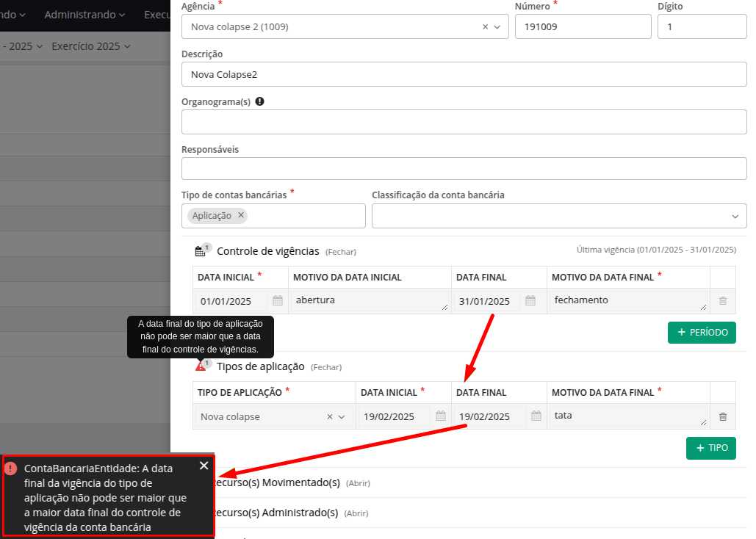Remove the Aplicação tag
Image resolution: width=756 pixels, height=539 pixels.
click(241, 215)
